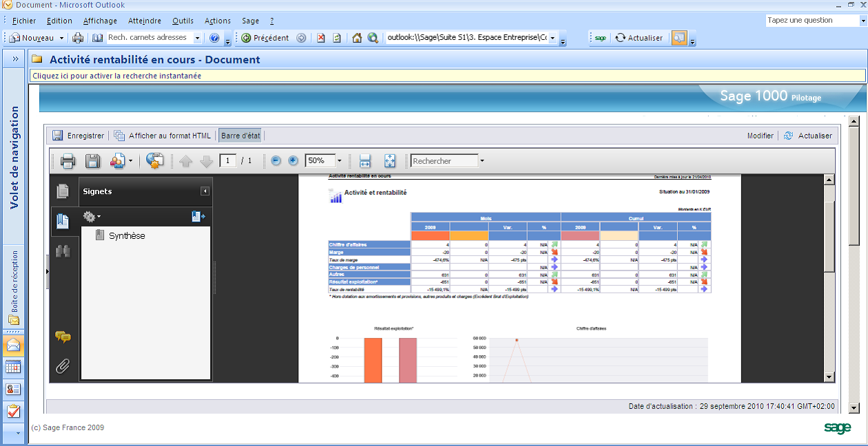Click the fit width scrolling icon
Screen dimensions: 868x446
click(x=365, y=161)
